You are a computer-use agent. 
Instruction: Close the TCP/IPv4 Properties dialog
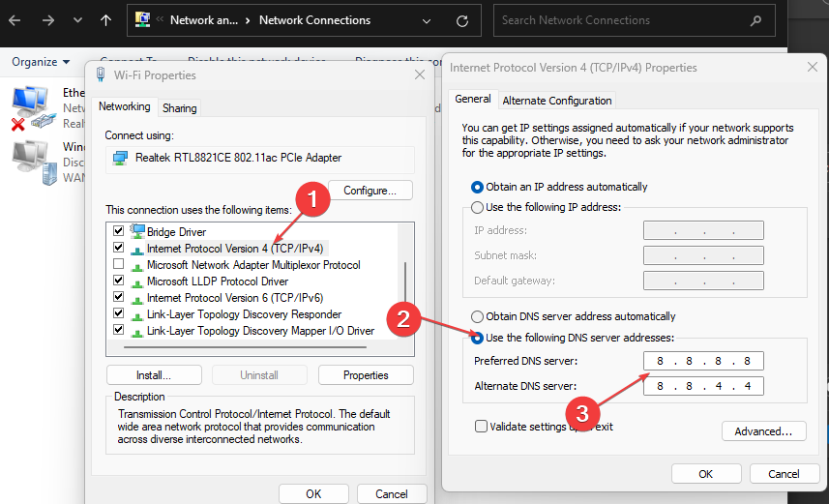pos(813,67)
